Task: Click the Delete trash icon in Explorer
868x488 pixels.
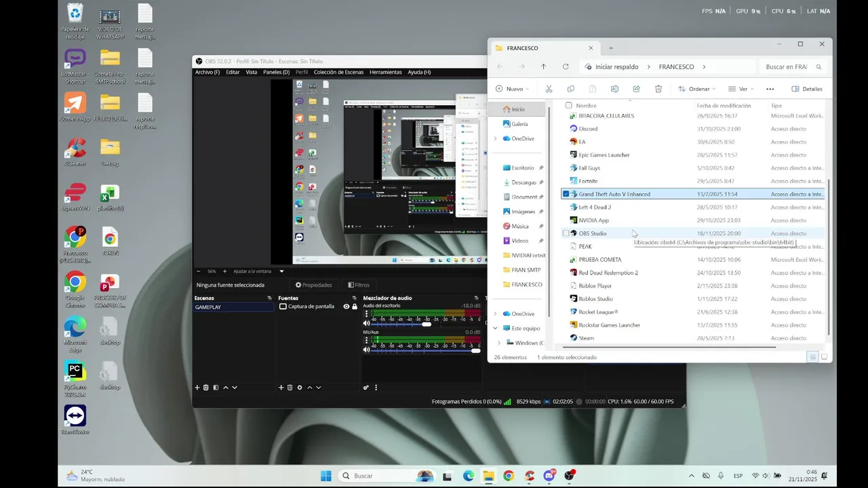Action: pos(658,89)
